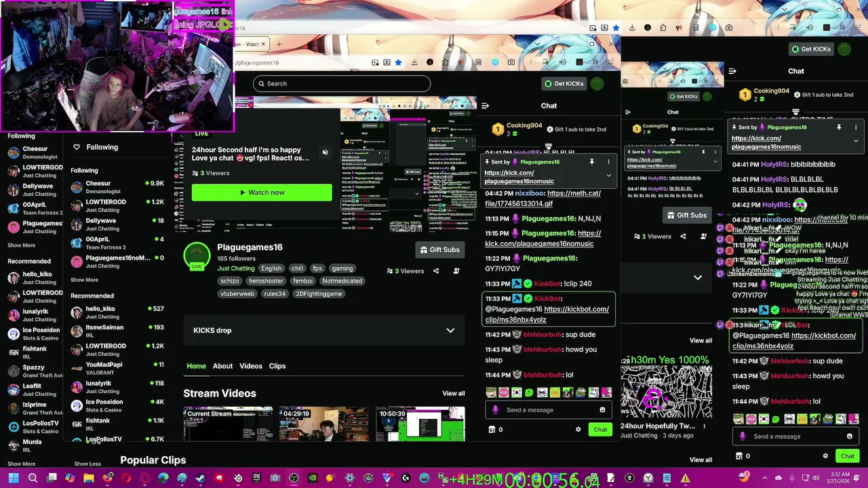868x488 pixels.
Task: Click share icon beside 3 Viewers
Action: [436, 271]
